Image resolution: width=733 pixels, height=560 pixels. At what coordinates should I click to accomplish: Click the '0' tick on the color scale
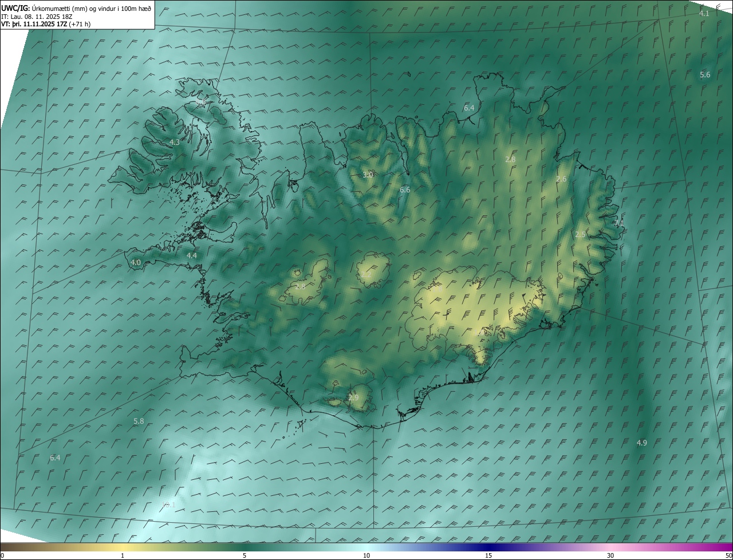click(2, 555)
